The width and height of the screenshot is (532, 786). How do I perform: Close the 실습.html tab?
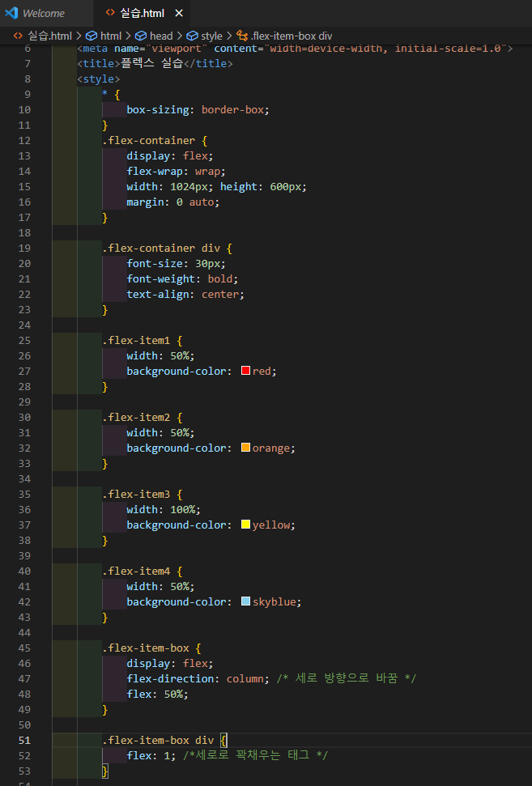(x=179, y=14)
